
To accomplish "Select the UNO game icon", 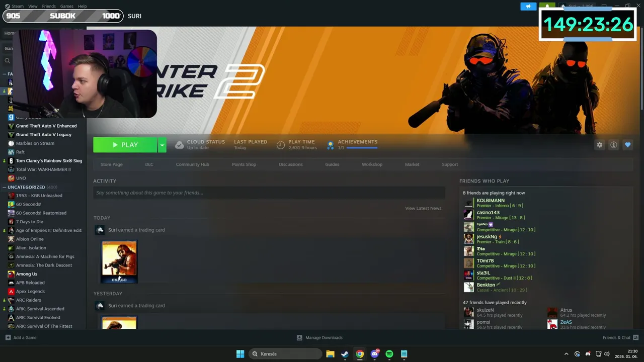I will (11, 178).
